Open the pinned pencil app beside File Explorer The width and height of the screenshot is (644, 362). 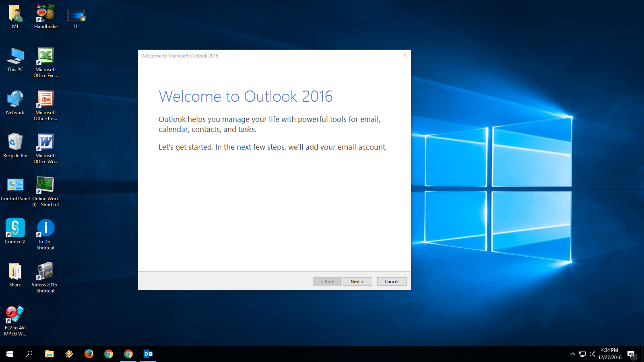(69, 354)
